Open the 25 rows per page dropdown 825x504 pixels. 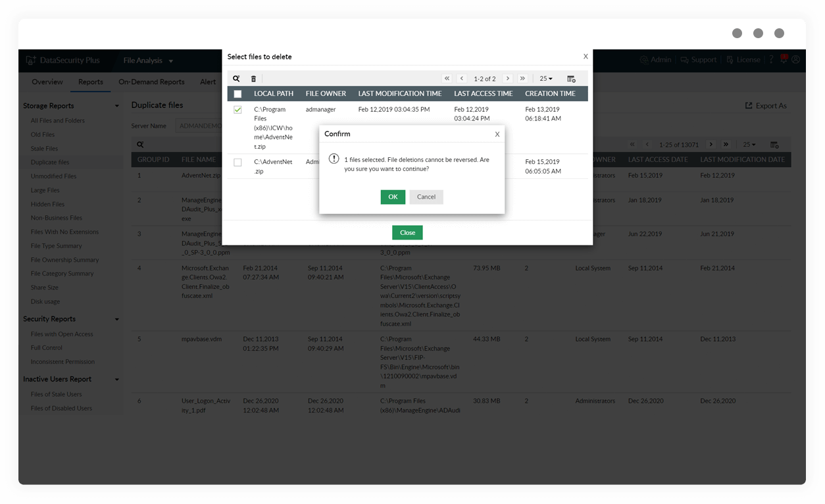(545, 78)
